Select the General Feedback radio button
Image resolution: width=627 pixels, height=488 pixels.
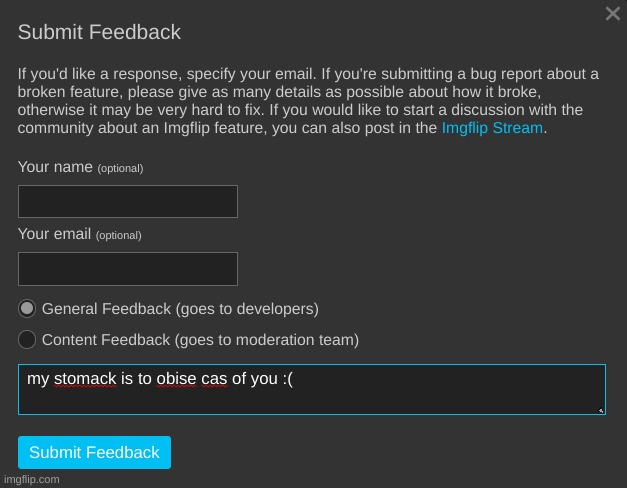(x=27, y=308)
